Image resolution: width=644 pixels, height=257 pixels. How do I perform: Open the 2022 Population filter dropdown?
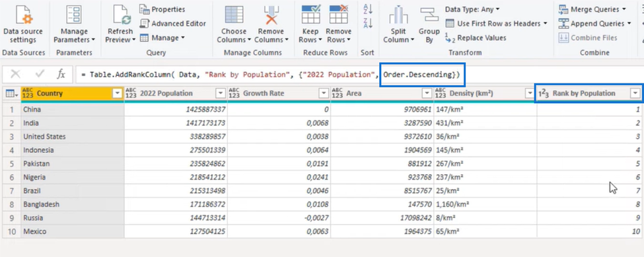tap(221, 94)
